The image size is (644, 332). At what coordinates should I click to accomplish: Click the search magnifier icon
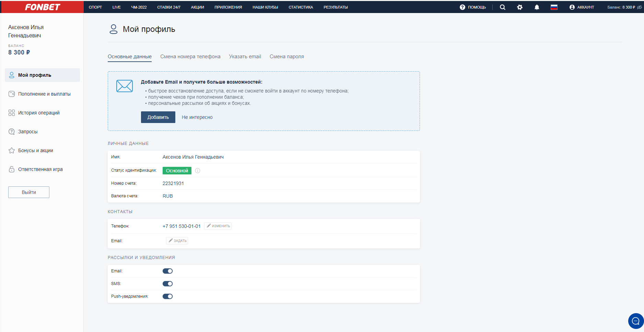point(502,7)
